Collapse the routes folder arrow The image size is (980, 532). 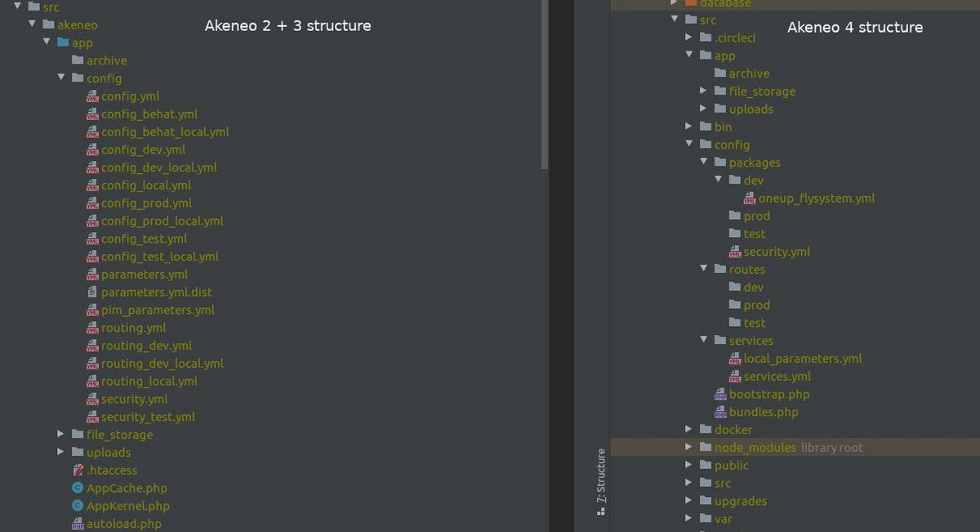click(704, 269)
